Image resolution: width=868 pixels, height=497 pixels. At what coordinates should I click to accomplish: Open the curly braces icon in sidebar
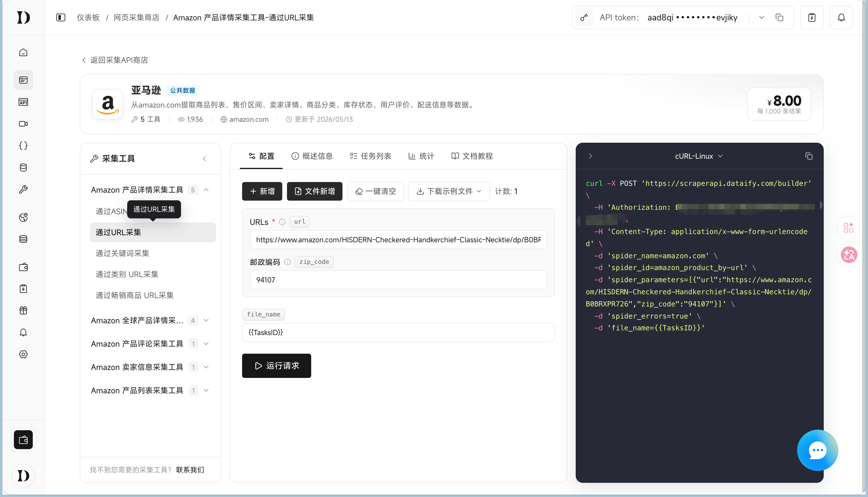(x=23, y=146)
